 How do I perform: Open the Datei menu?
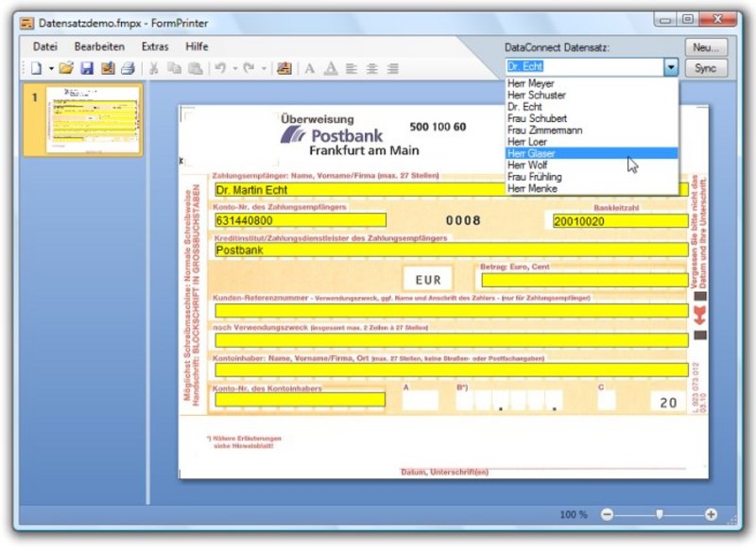point(44,46)
